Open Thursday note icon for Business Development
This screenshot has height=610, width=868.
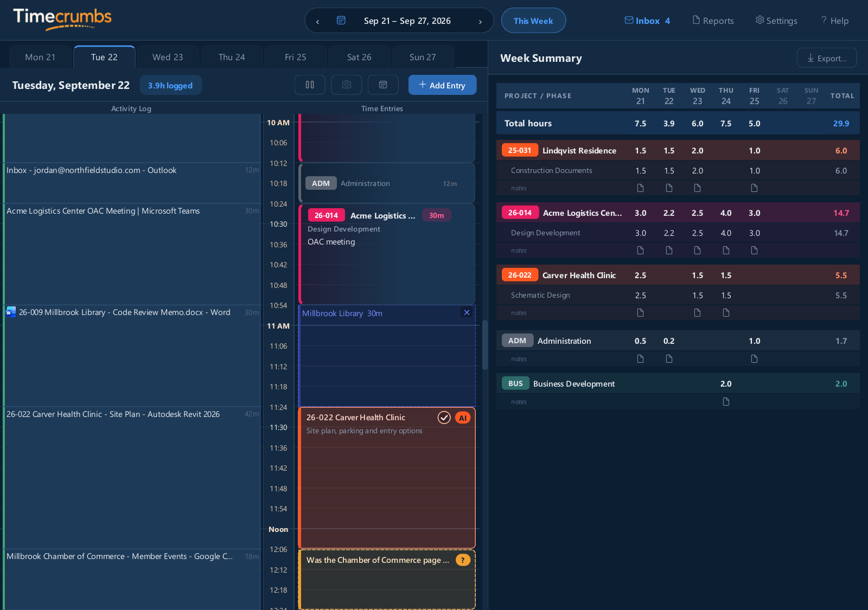click(x=726, y=402)
